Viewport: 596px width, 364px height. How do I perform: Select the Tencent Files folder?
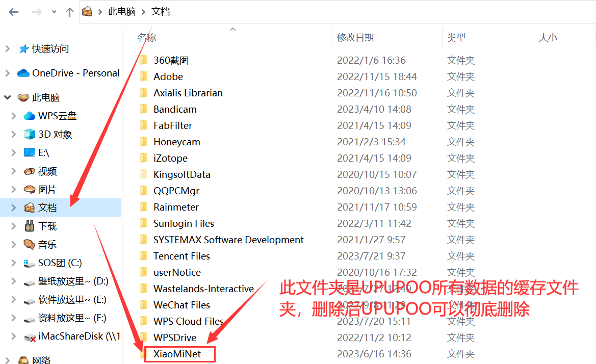[182, 256]
